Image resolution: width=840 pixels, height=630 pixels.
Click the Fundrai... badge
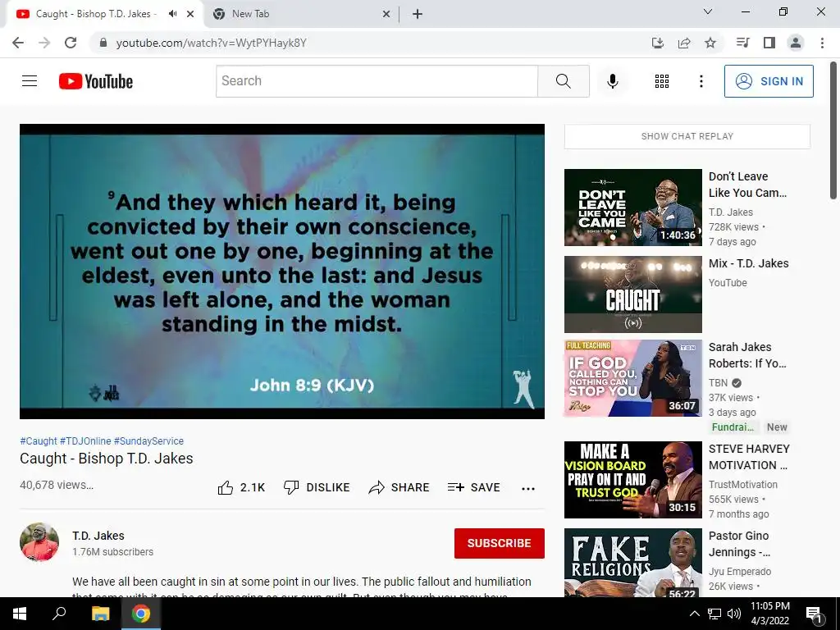point(733,427)
